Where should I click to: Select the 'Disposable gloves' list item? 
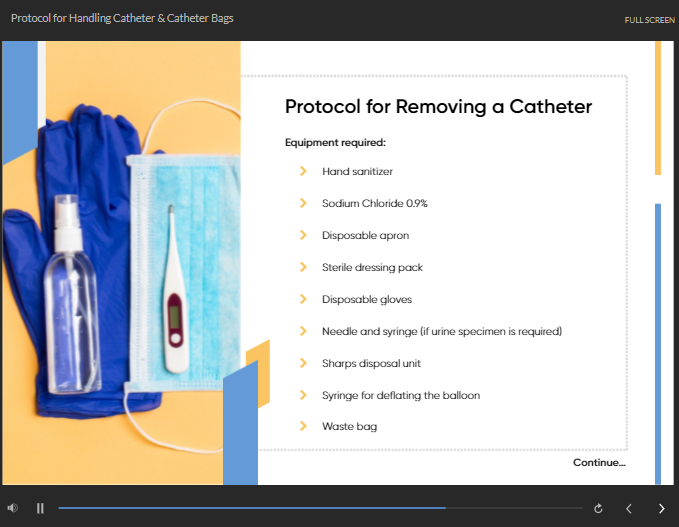[367, 300]
